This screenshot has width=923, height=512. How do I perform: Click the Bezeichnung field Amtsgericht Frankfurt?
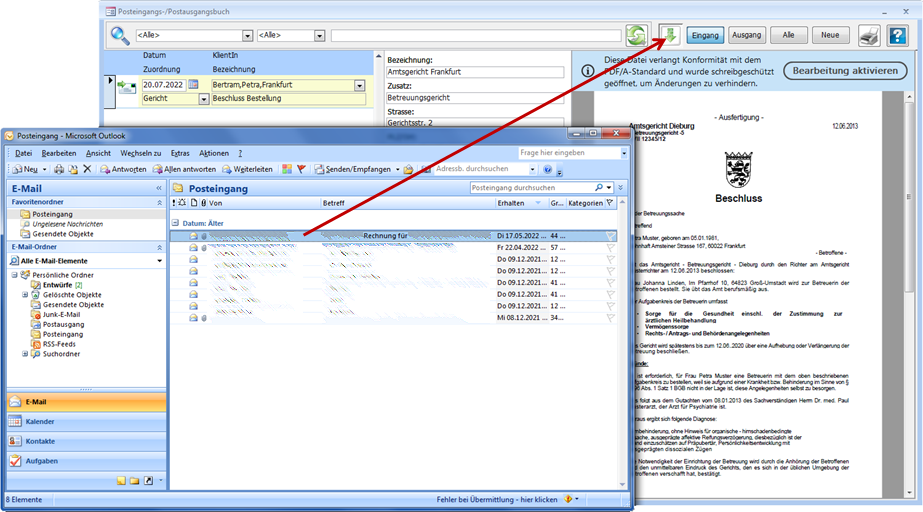(x=475, y=72)
